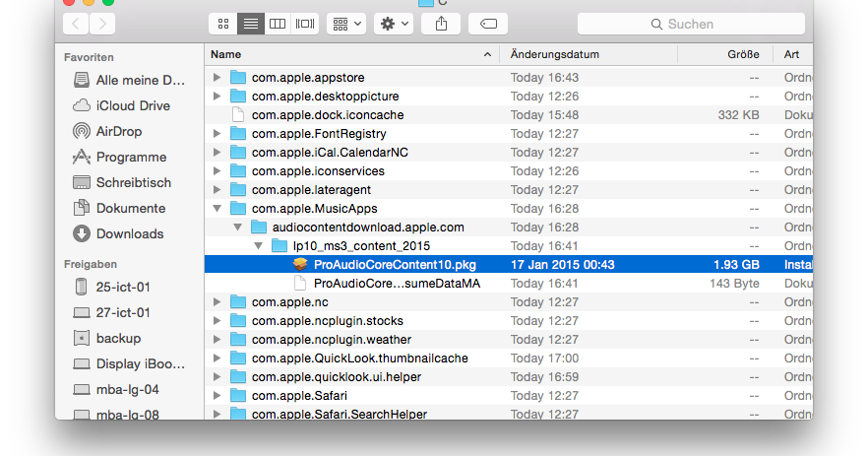Sort by Änderungsdatum column header

(589, 54)
